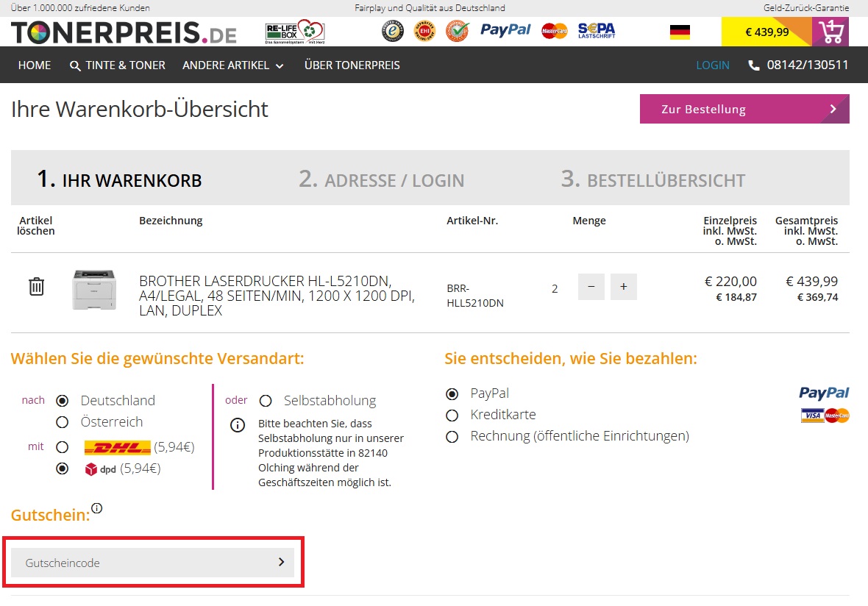Choose dpd shipping radio button
Screen dimensions: 868x606
click(x=62, y=468)
